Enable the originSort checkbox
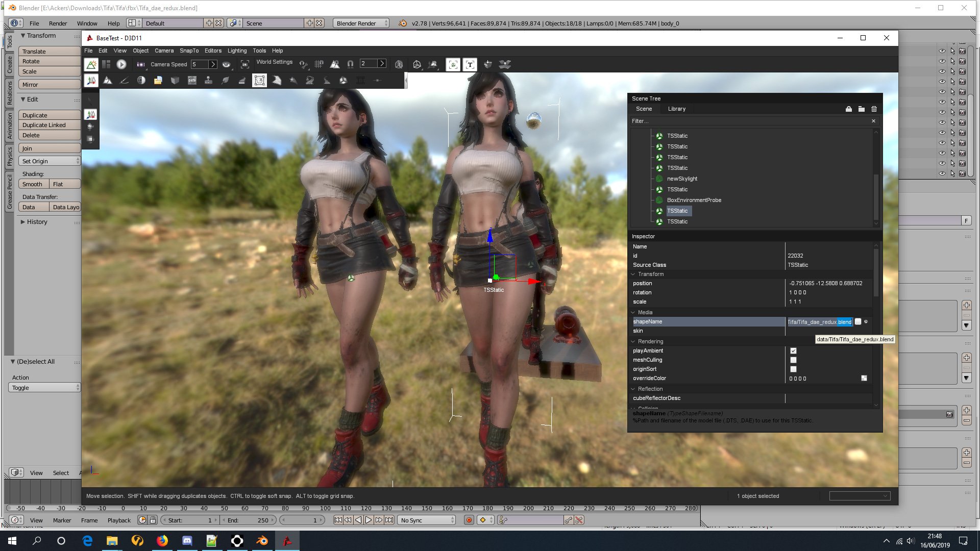Viewport: 980px width, 551px height. pos(793,369)
